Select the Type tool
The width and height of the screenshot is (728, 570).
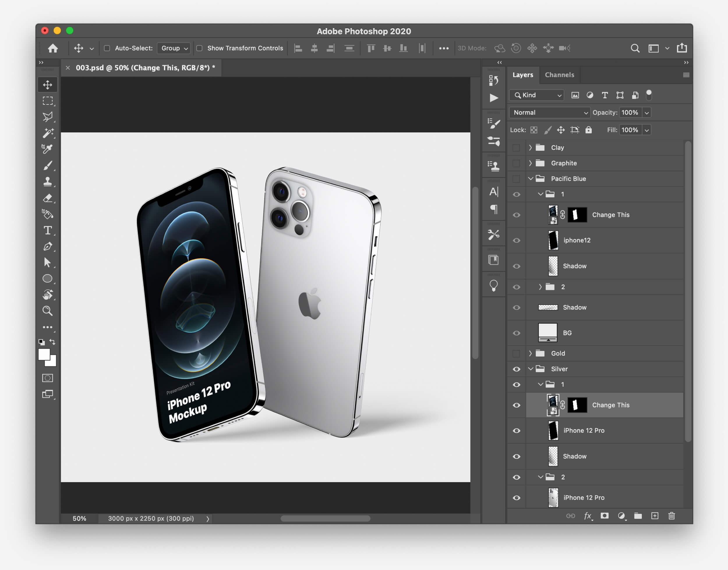(x=47, y=230)
